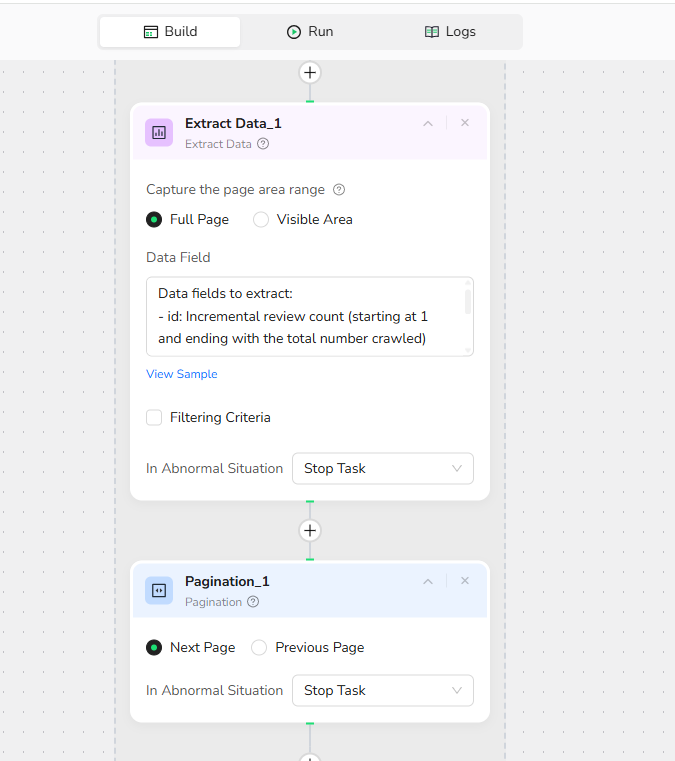This screenshot has width=675, height=761.
Task: Choose the Visible Area radio option
Action: click(261, 220)
